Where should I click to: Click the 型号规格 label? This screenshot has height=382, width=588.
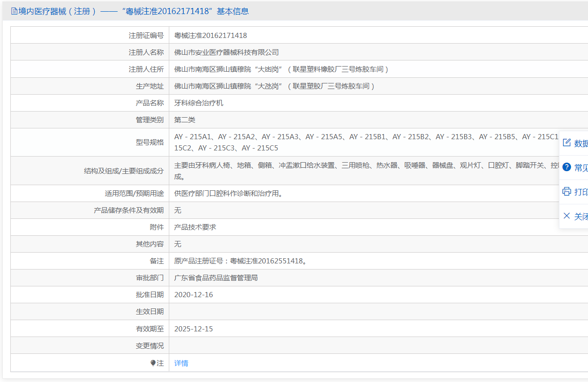pos(150,142)
